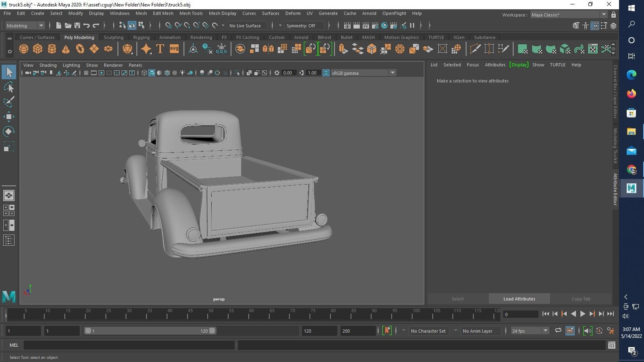Click the MEL command input field
644x362 pixels.
[x=129, y=345]
